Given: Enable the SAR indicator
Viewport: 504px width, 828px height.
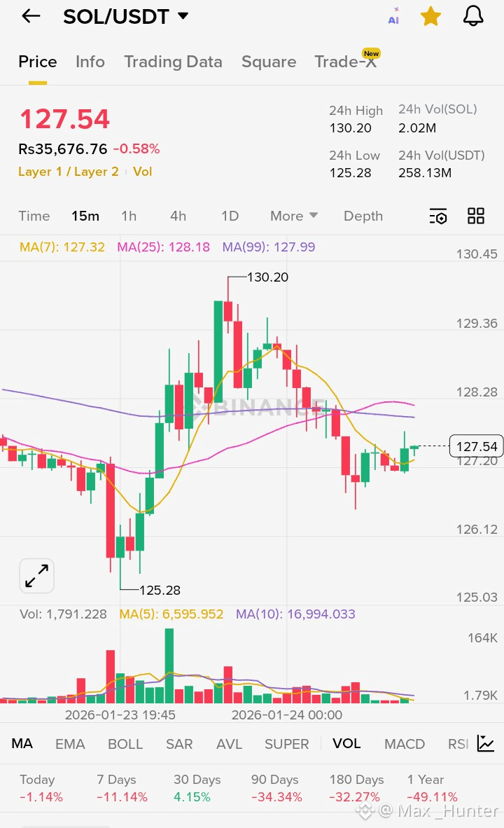Looking at the screenshot, I should [179, 744].
